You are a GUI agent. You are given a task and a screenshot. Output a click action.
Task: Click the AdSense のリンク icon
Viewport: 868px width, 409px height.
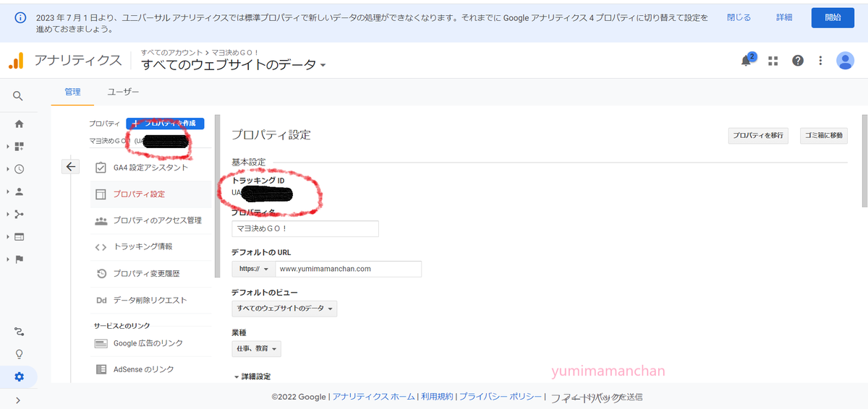point(101,369)
